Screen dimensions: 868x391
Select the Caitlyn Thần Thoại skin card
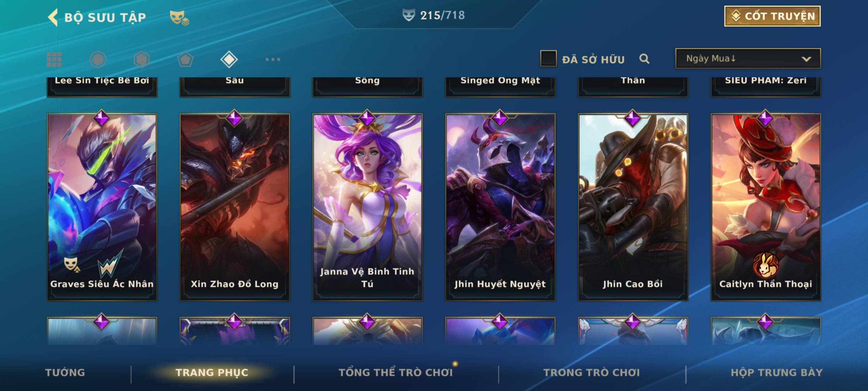(x=766, y=207)
